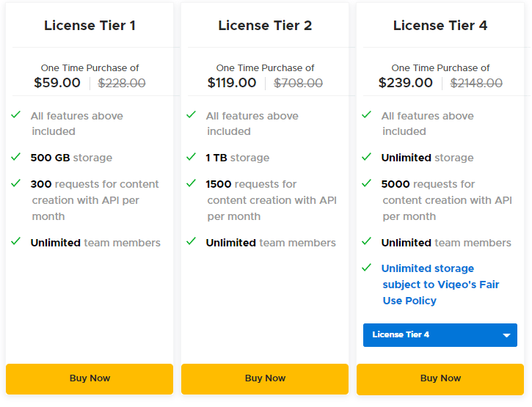Click the $119.00 price in Tier 2
The image size is (532, 407).
[232, 83]
